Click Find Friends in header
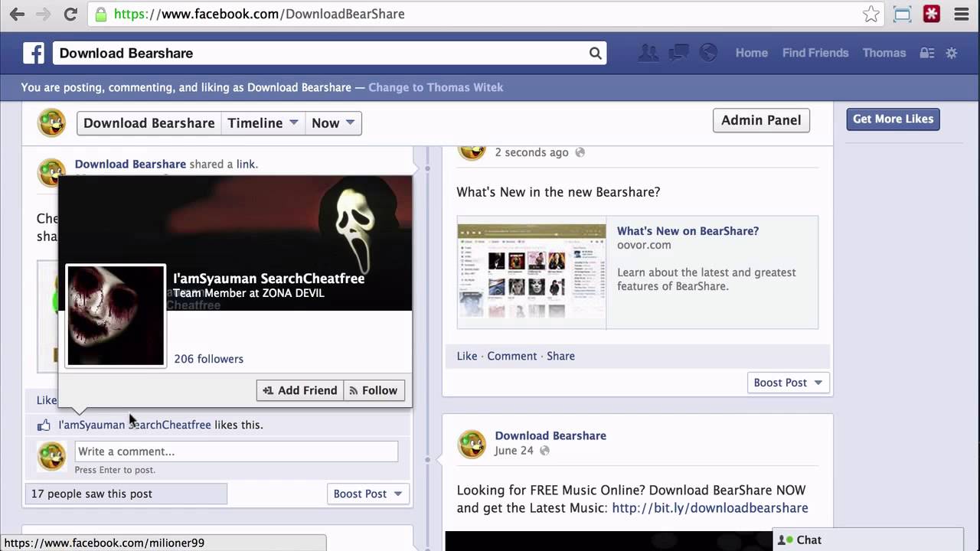The width and height of the screenshot is (980, 551). click(x=815, y=53)
